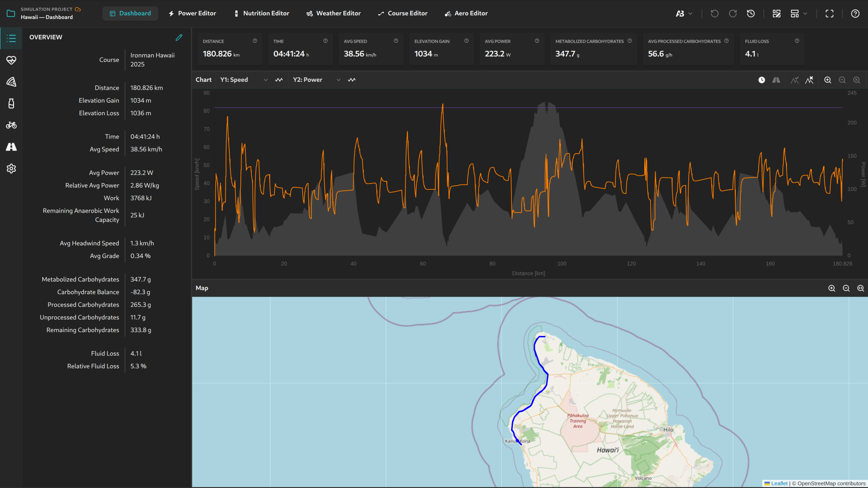
Task: Open the aero helmet sidebar icon
Action: [x=11, y=82]
